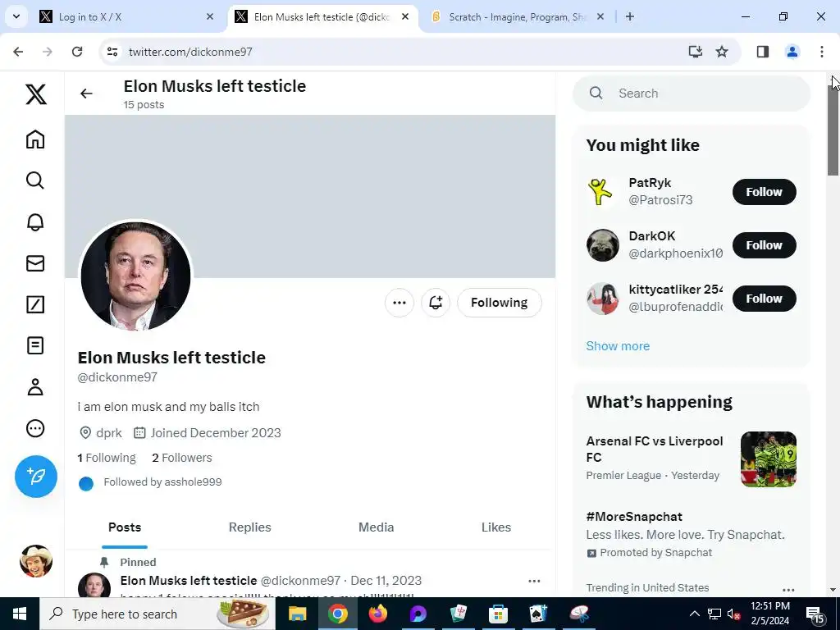Click taskbar Type here to search box
The image size is (840, 630).
tap(157, 614)
